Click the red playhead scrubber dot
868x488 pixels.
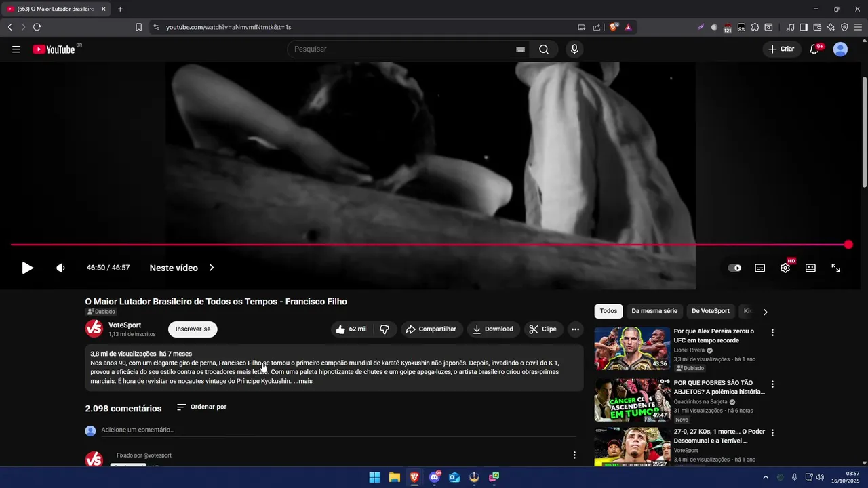pos(848,245)
